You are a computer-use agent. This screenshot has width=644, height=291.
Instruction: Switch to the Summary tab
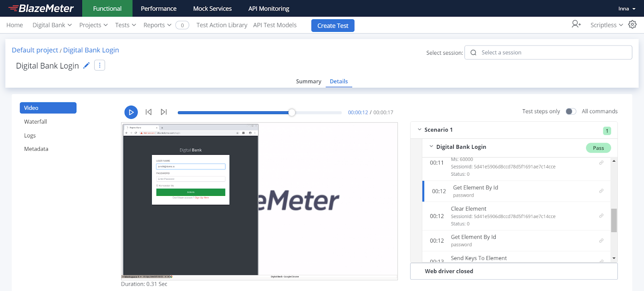[309, 81]
